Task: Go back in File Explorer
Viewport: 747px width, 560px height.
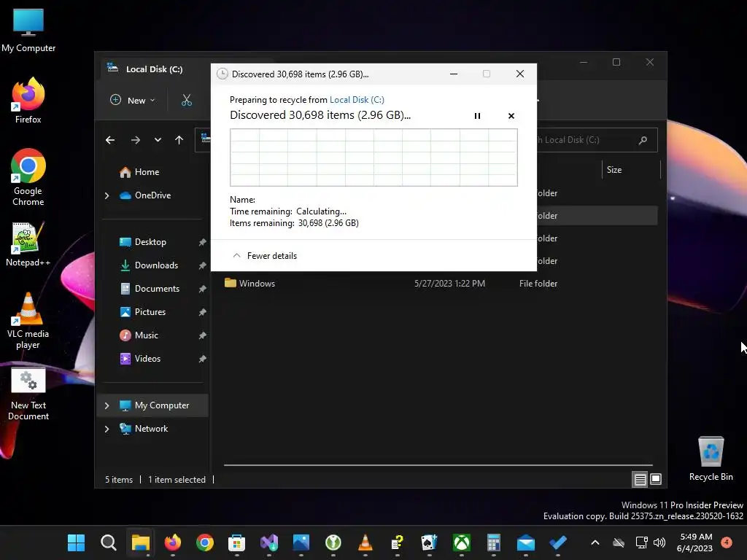Action: [x=110, y=140]
